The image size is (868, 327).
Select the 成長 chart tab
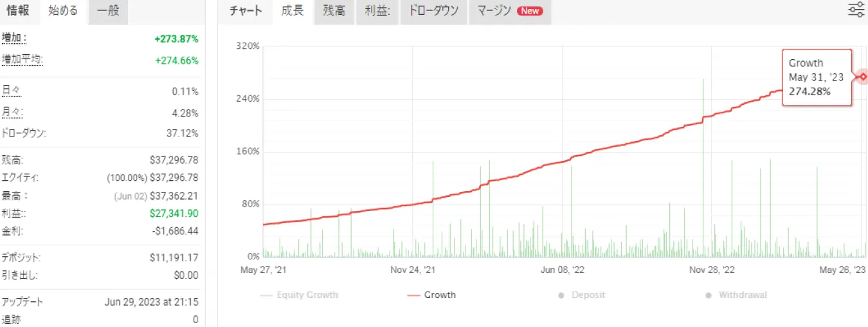(x=293, y=11)
